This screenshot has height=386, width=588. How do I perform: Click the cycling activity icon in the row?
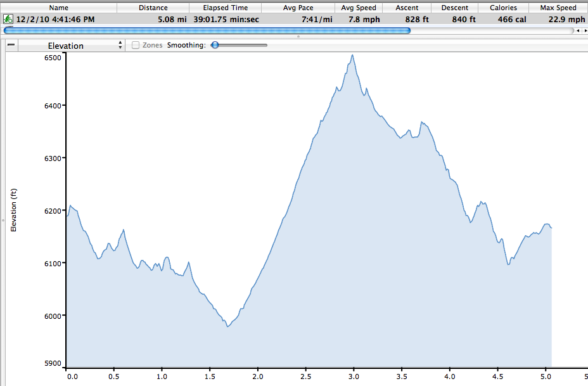pyautogui.click(x=8, y=20)
